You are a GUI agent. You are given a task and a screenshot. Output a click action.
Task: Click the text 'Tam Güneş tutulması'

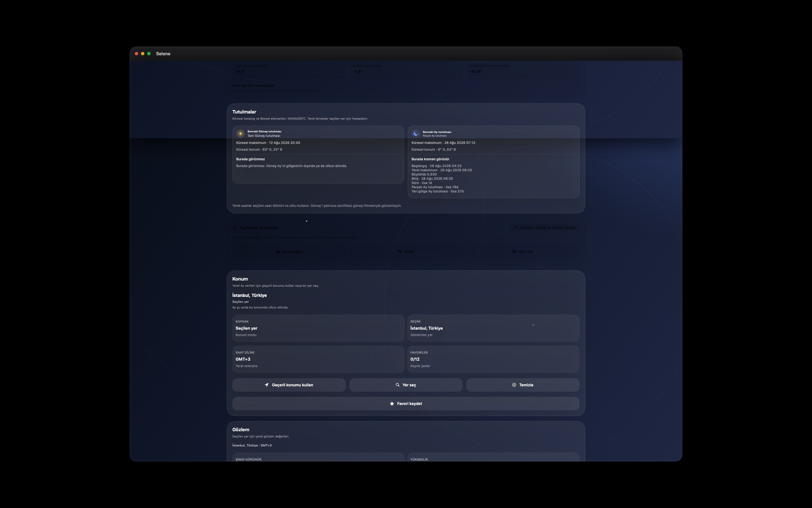pyautogui.click(x=264, y=136)
